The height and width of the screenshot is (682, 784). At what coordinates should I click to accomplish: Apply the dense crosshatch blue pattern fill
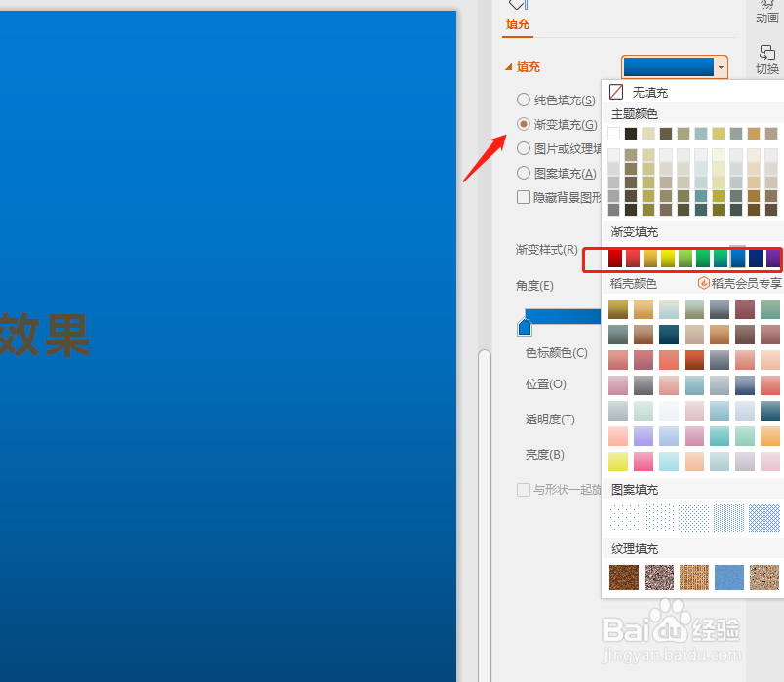point(764,517)
